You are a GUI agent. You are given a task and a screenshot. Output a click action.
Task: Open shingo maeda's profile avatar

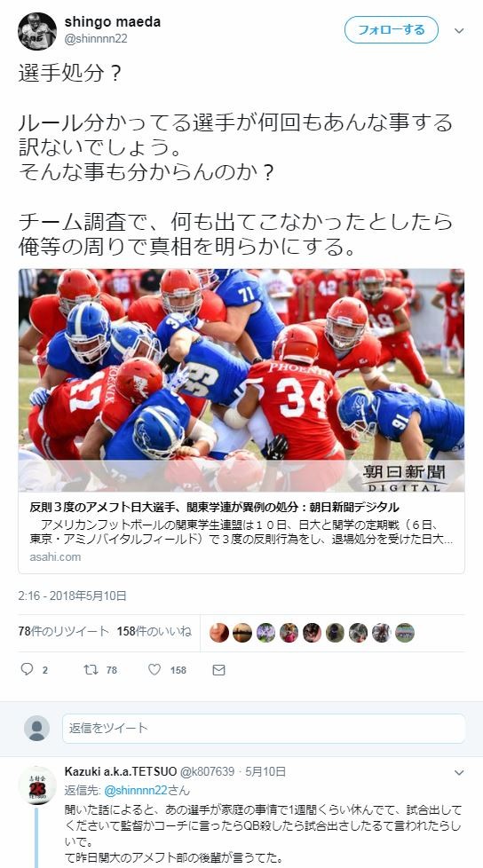(37, 32)
